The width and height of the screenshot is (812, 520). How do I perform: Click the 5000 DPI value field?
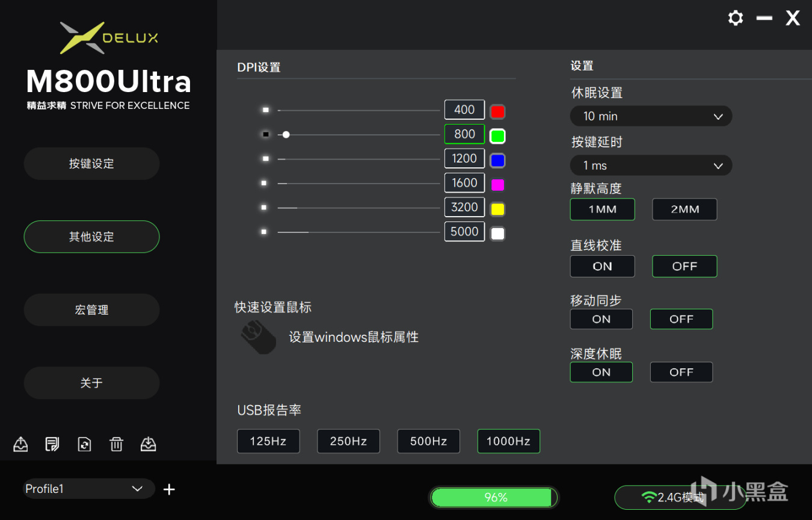point(464,231)
